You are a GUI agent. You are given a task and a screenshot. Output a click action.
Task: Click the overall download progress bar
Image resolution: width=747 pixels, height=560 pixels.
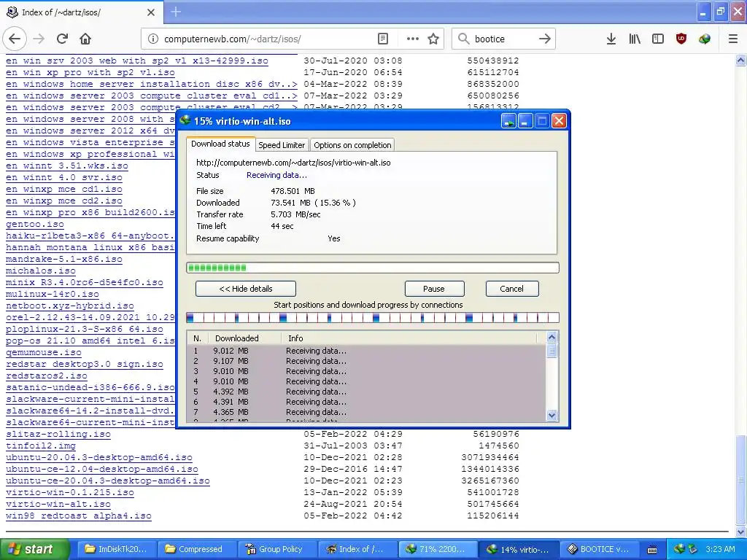pos(373,268)
